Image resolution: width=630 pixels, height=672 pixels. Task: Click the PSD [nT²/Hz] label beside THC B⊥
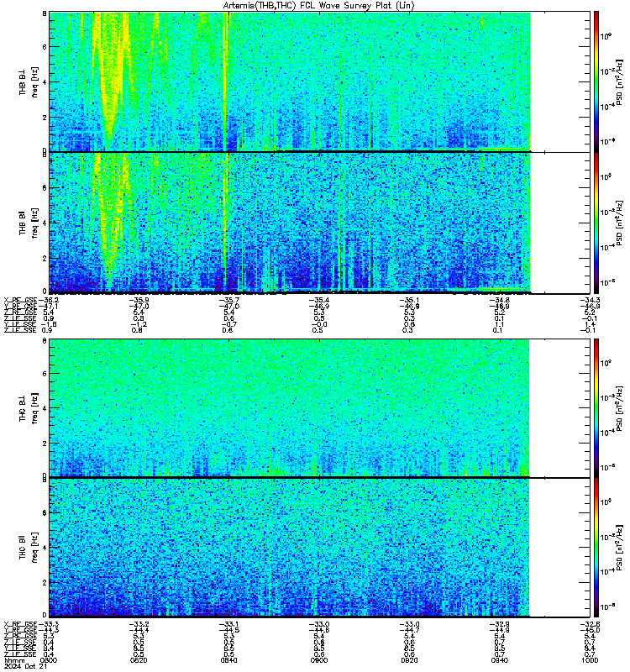(x=619, y=408)
